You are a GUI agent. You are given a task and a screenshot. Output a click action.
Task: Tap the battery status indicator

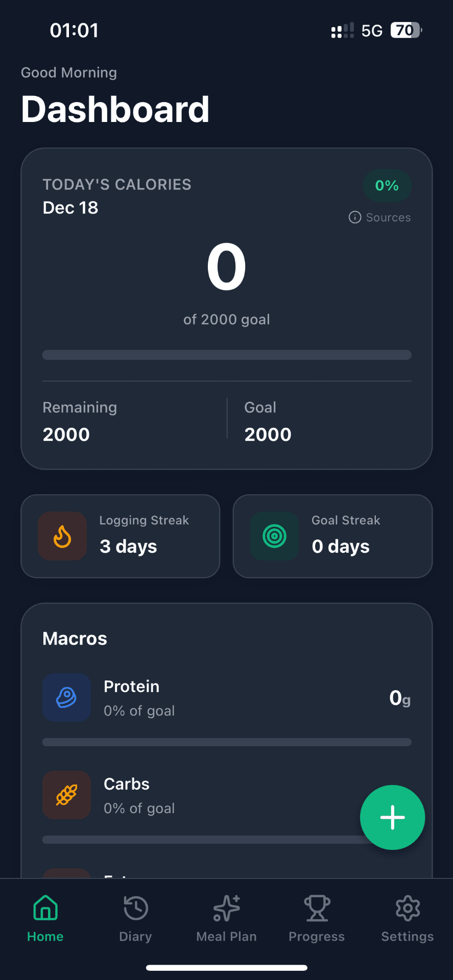click(406, 31)
